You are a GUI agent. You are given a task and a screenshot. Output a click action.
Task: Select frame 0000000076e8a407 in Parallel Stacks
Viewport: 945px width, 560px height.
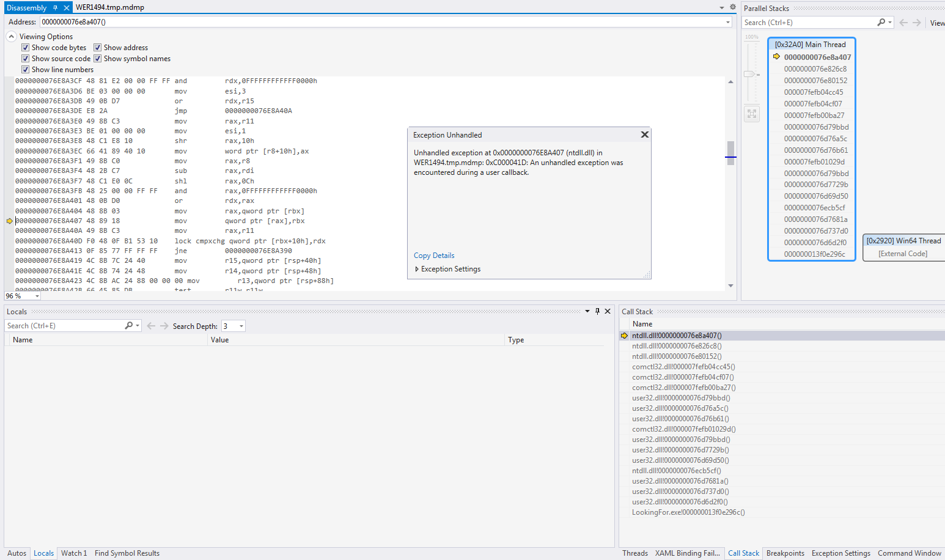point(817,57)
